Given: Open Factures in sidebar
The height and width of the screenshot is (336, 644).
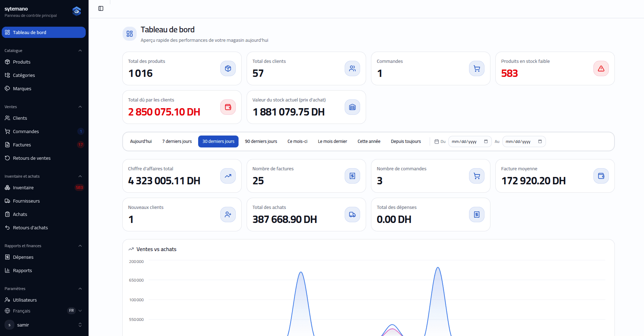Looking at the screenshot, I should [x=44, y=145].
